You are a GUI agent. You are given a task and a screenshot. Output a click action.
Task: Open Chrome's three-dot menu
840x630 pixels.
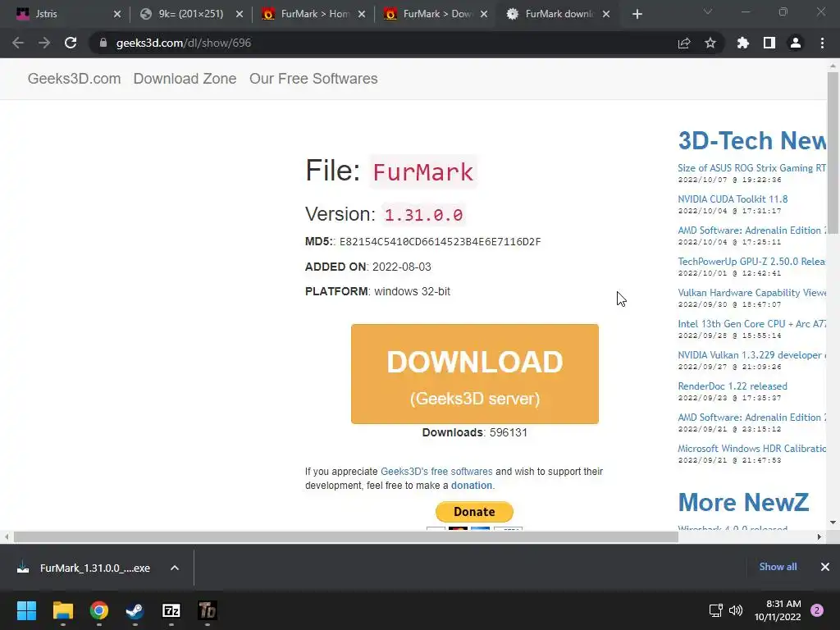(x=822, y=43)
